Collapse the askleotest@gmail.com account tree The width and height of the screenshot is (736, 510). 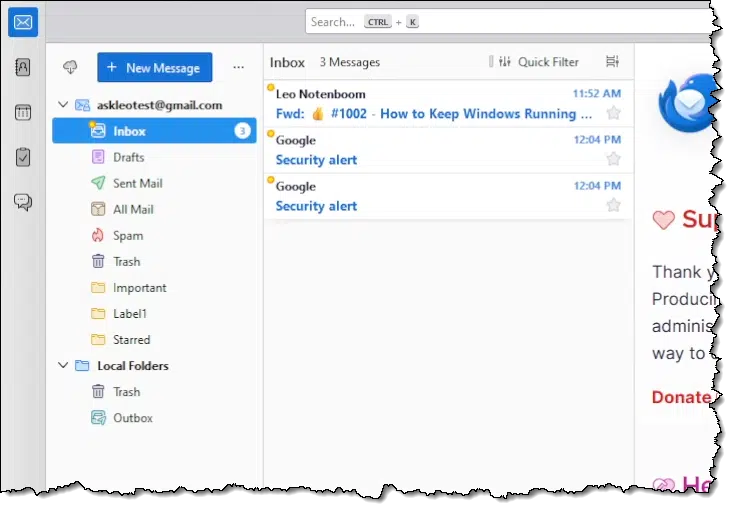click(x=63, y=105)
